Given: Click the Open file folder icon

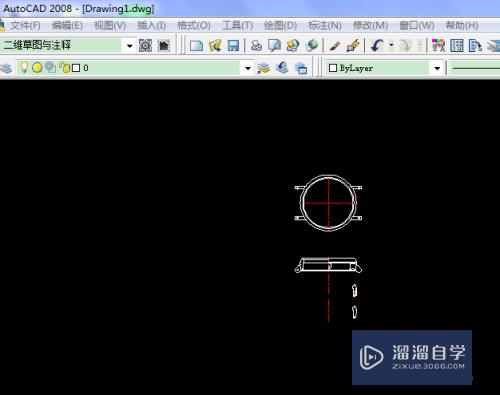Looking at the screenshot, I should (215, 46).
